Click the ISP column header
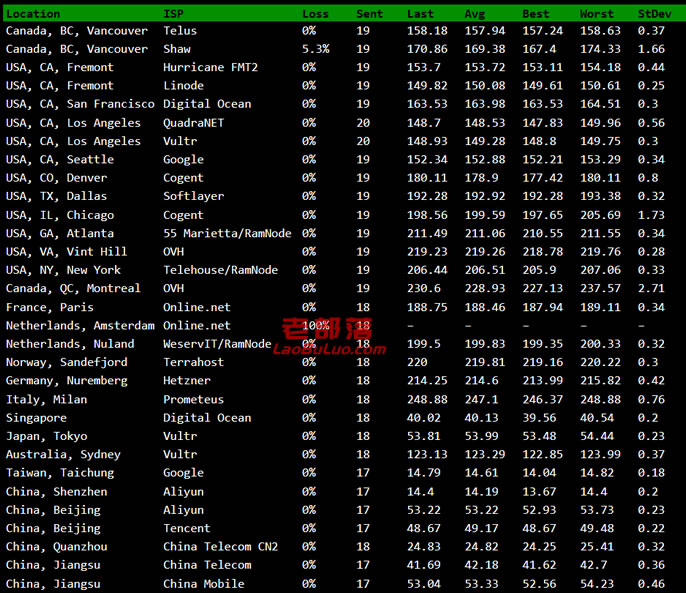Image resolution: width=686 pixels, height=593 pixels. 173,14
